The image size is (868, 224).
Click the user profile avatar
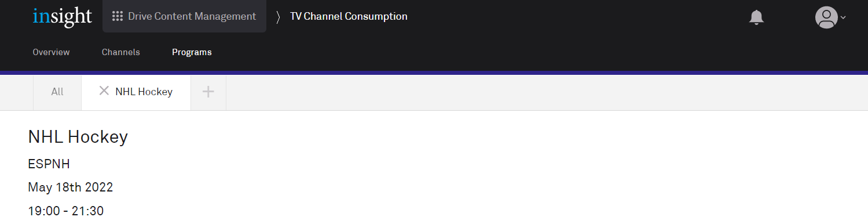coord(826,17)
